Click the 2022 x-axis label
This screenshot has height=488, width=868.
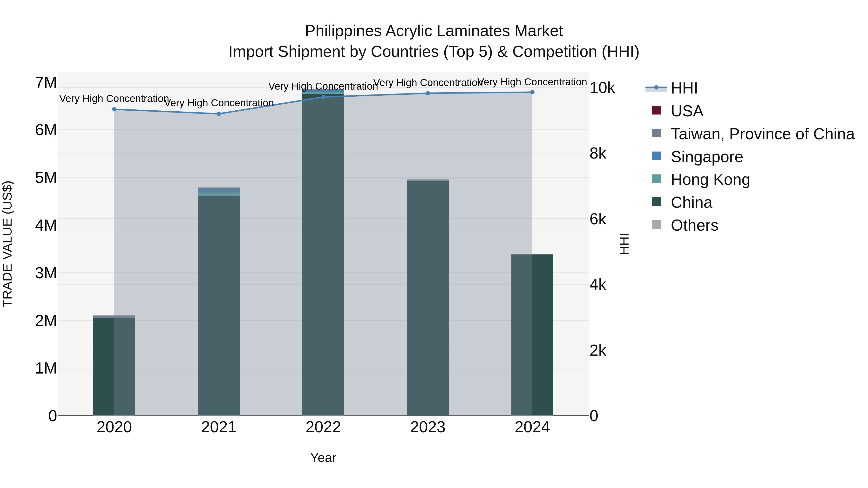tap(323, 427)
